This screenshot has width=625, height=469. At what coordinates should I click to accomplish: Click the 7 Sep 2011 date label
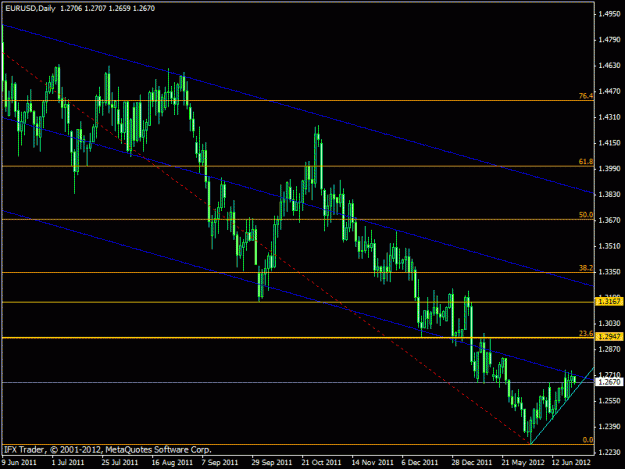click(220, 462)
